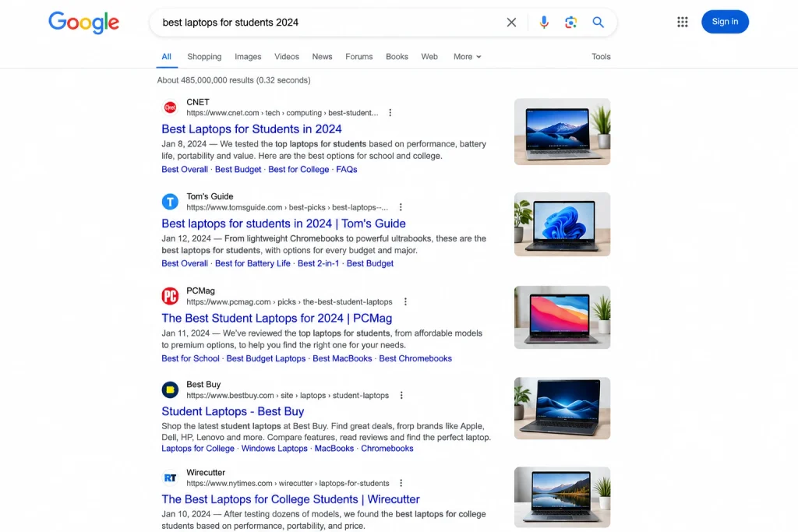Open the Tools menu
This screenshot has width=798, height=532.
(601, 56)
